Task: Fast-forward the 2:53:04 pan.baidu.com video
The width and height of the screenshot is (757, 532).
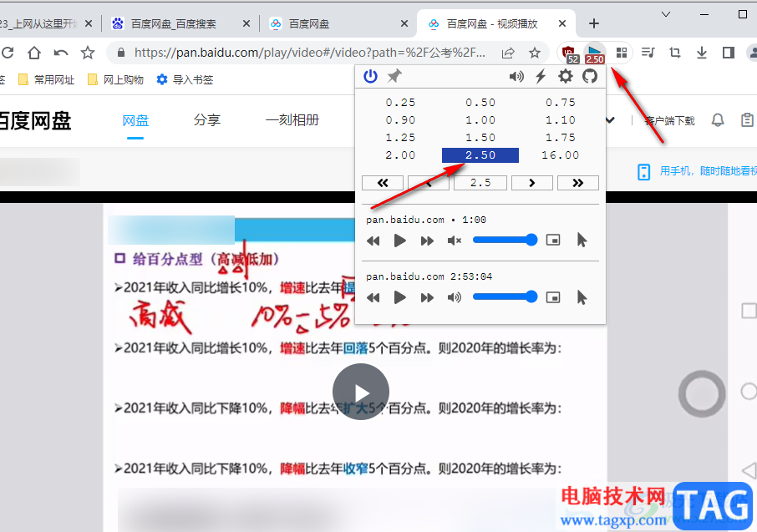Action: (x=427, y=297)
